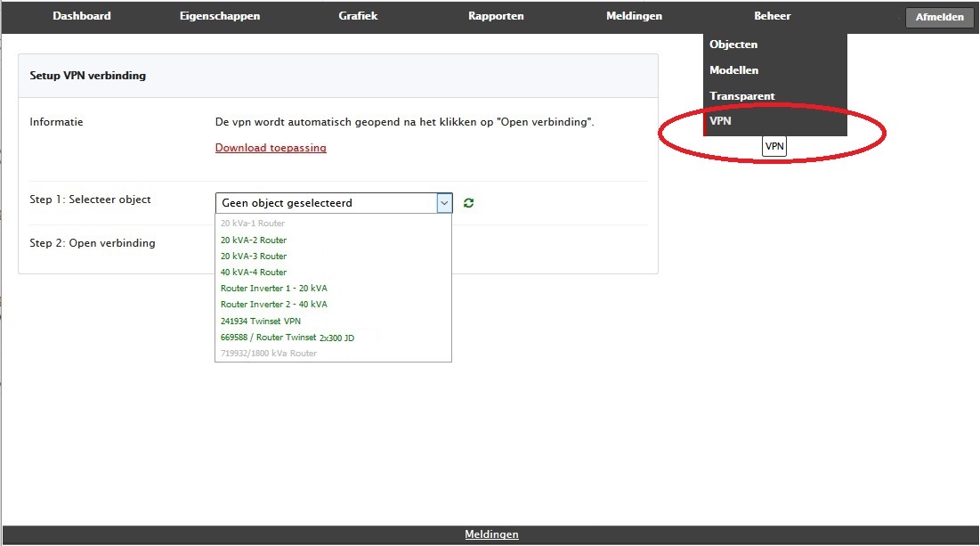
Task: Open Meldingen at the page bottom
Action: tap(491, 534)
